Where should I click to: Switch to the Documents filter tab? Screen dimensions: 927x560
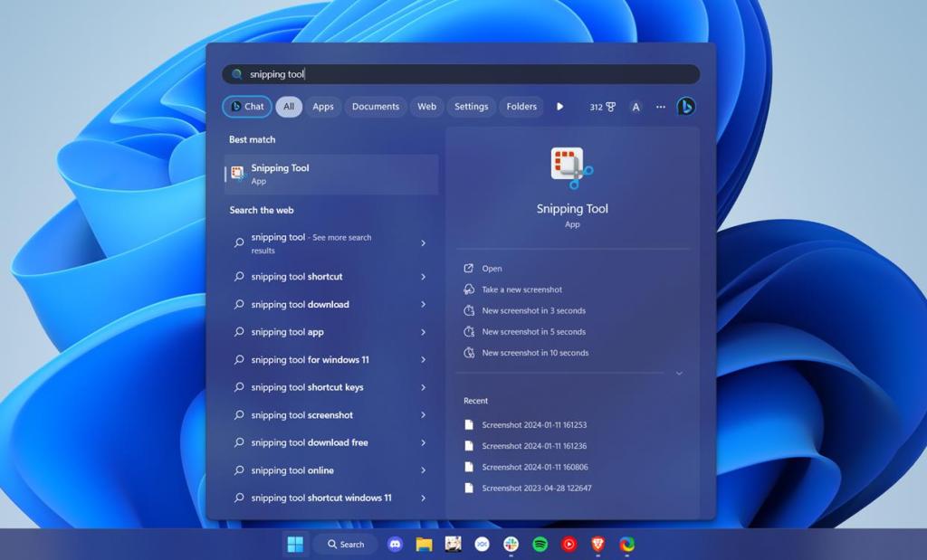pos(376,107)
